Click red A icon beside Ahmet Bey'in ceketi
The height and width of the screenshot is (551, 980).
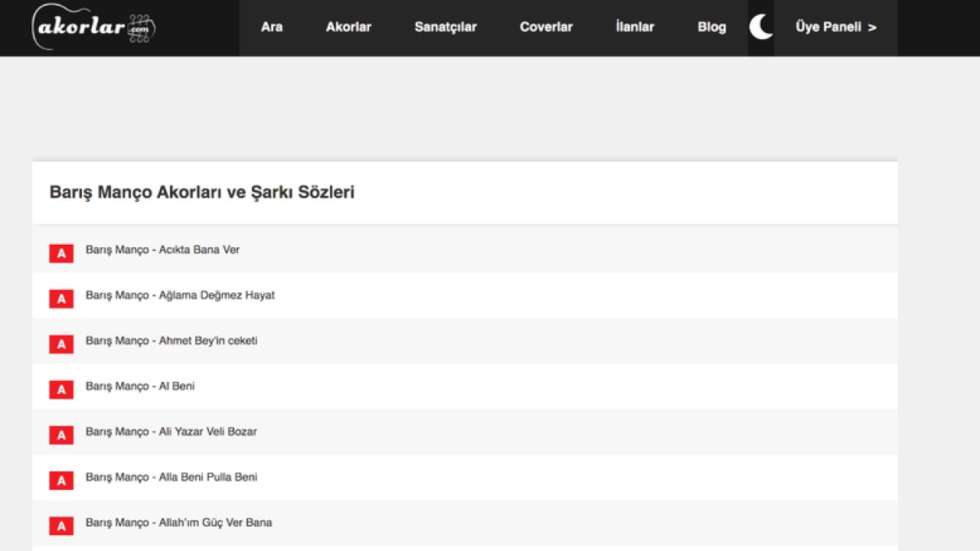pos(61,344)
